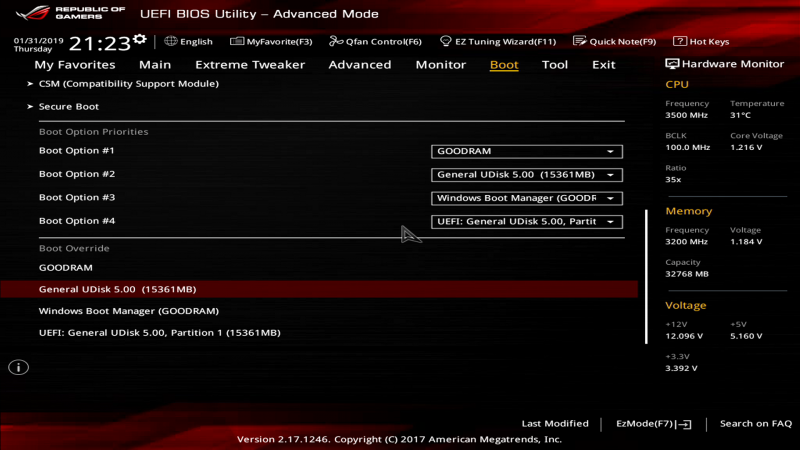Boot override from GOODRAM

pyautogui.click(x=66, y=268)
